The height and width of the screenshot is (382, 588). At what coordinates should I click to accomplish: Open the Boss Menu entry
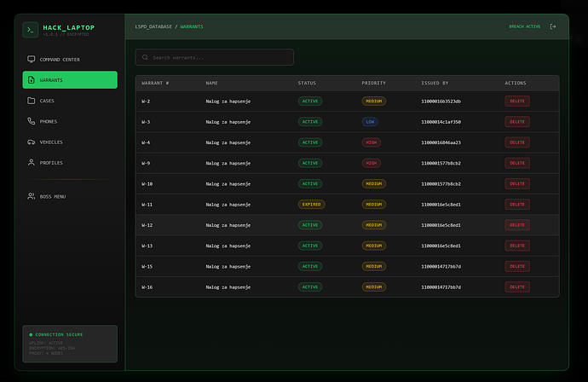[70, 196]
